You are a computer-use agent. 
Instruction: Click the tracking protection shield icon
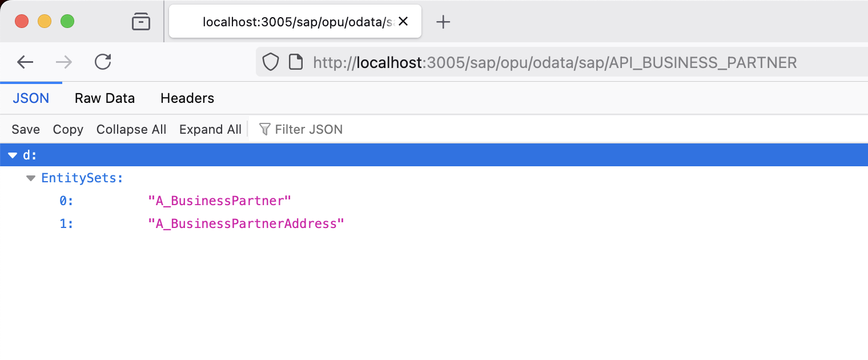point(270,62)
